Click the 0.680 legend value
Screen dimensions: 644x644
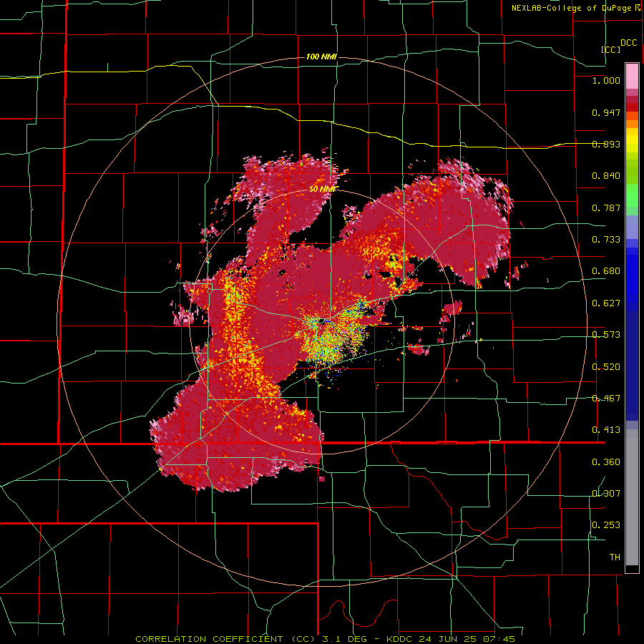606,271
